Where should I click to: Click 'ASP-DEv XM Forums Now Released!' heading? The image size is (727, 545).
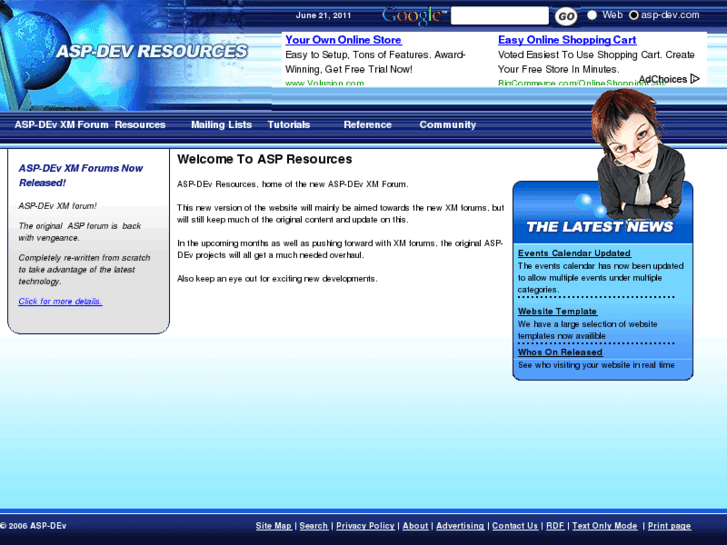coord(81,175)
